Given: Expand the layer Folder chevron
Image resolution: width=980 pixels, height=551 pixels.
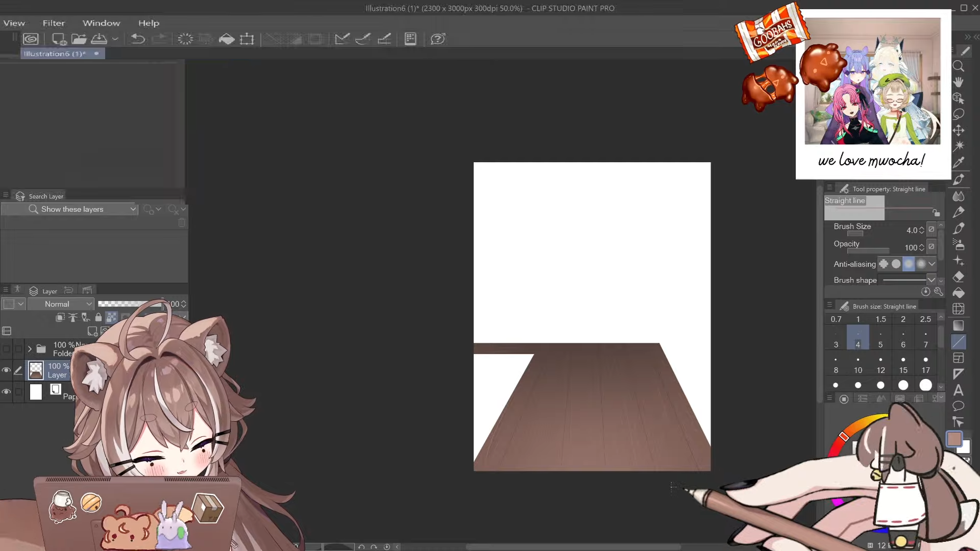Looking at the screenshot, I should coord(30,349).
